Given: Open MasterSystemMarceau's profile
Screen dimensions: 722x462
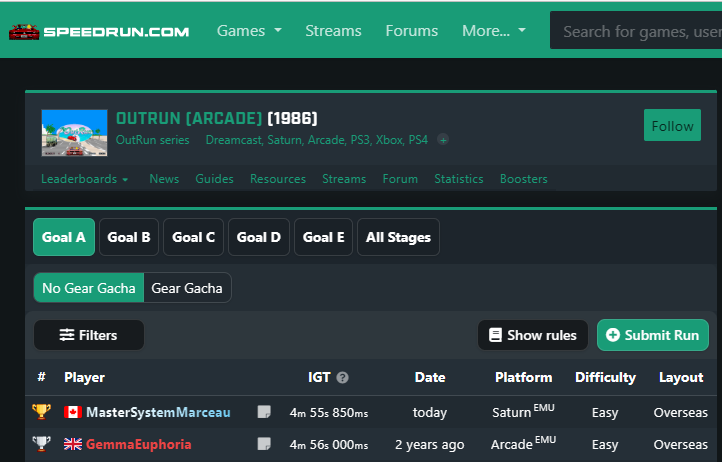Looking at the screenshot, I should click(158, 412).
